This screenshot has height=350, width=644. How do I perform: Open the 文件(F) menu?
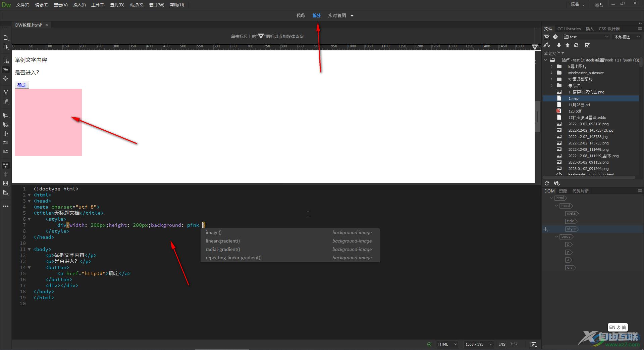[x=23, y=5]
